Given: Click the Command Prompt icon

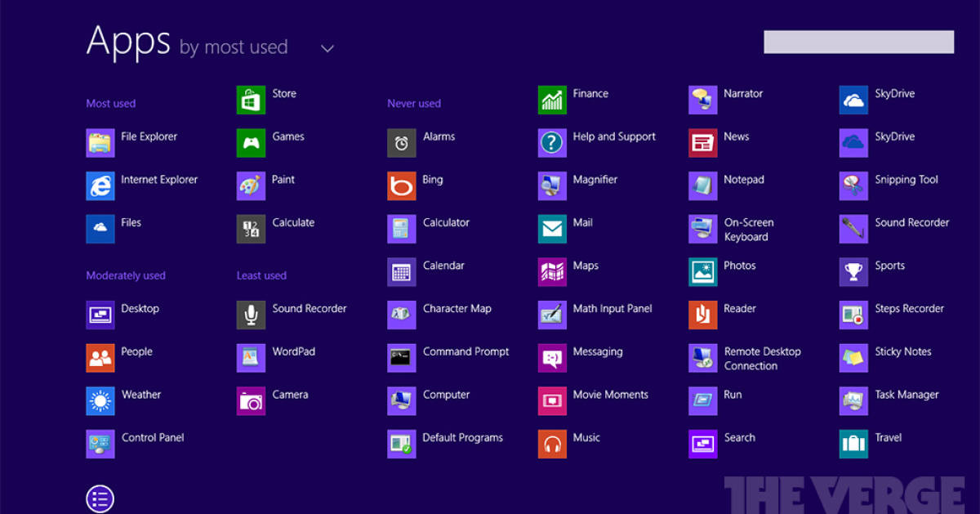Looking at the screenshot, I should pyautogui.click(x=401, y=358).
